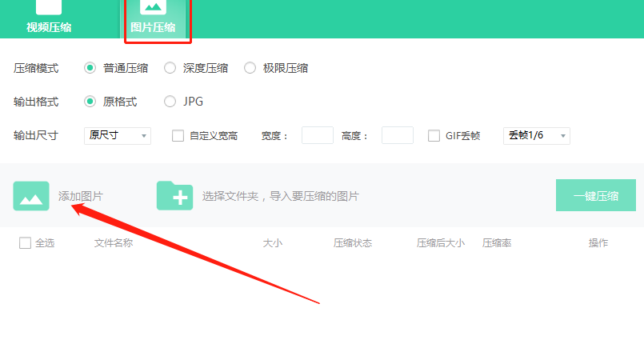Click 选择文件夹，导入要压缩的图片 text
The image size is (644, 352).
click(280, 196)
